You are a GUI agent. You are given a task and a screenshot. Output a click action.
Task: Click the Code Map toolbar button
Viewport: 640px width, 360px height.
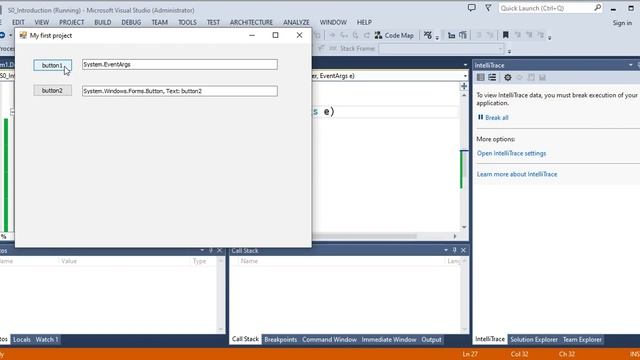point(394,36)
